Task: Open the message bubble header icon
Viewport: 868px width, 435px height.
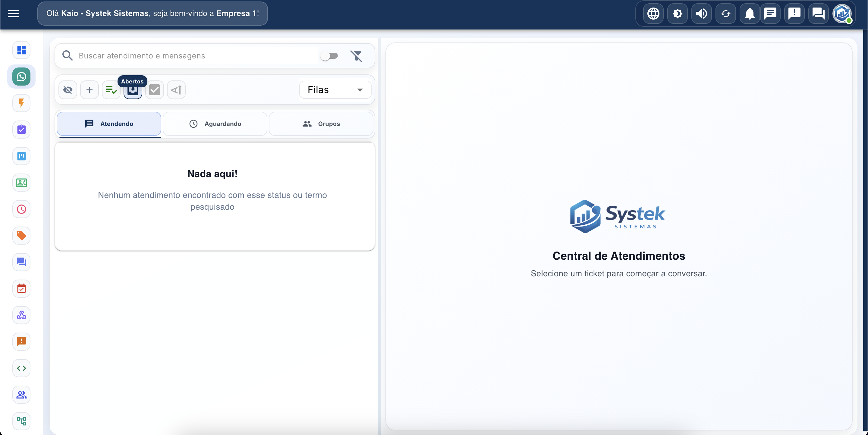Action: coord(770,14)
